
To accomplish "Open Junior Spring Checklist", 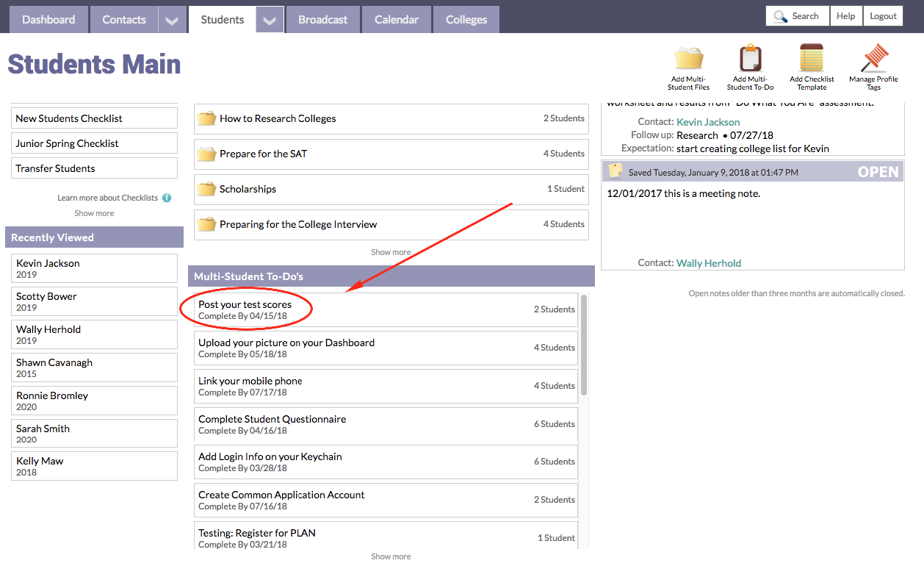I will [x=94, y=143].
